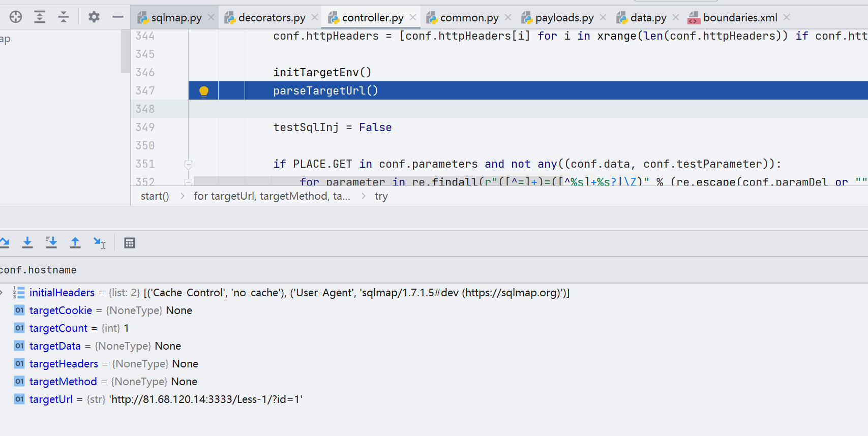Select the targetMethod variable row
Image resolution: width=868 pixels, height=436 pixels.
click(434, 382)
